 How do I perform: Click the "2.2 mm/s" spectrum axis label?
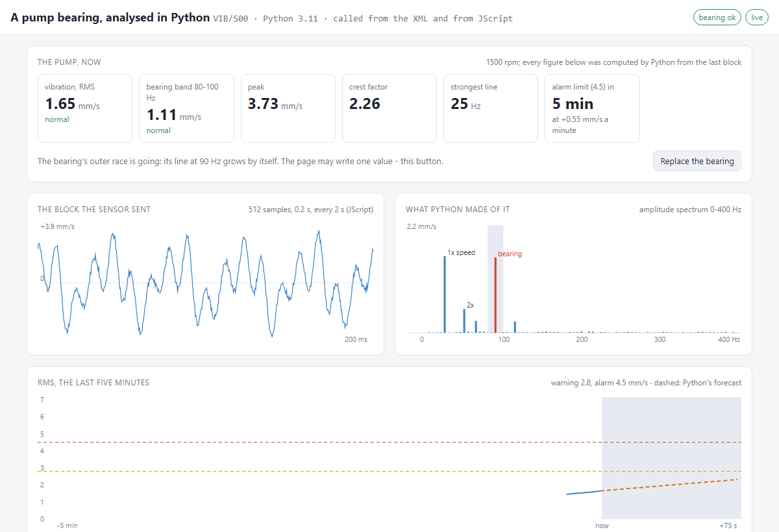click(421, 227)
